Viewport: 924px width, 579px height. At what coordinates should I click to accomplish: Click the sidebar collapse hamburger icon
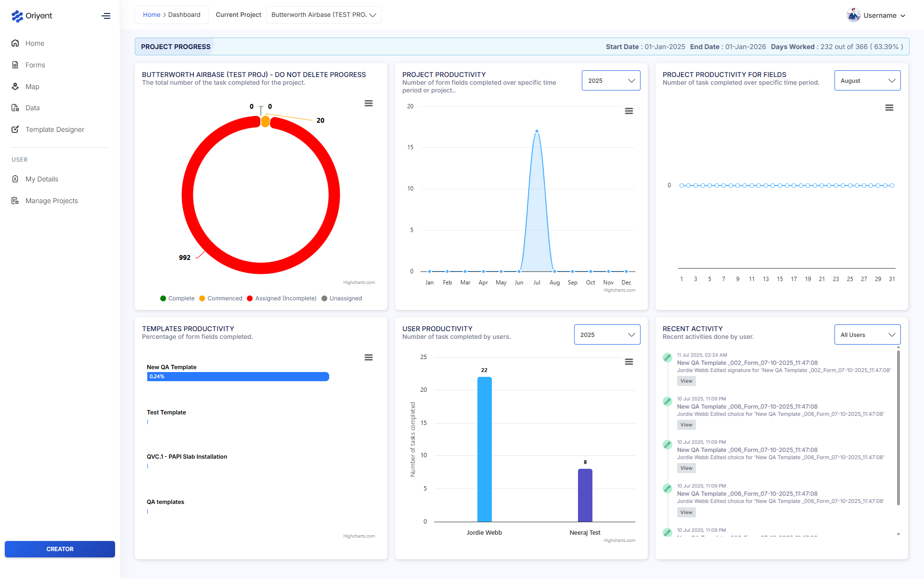click(106, 15)
